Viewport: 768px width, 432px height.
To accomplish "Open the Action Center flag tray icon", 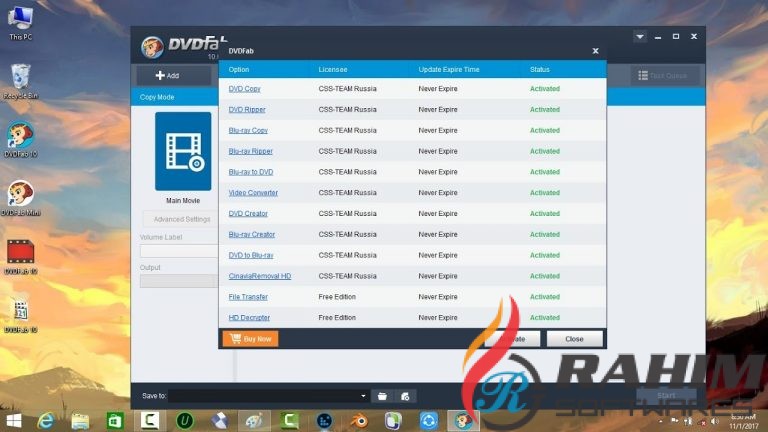I will tap(675, 421).
